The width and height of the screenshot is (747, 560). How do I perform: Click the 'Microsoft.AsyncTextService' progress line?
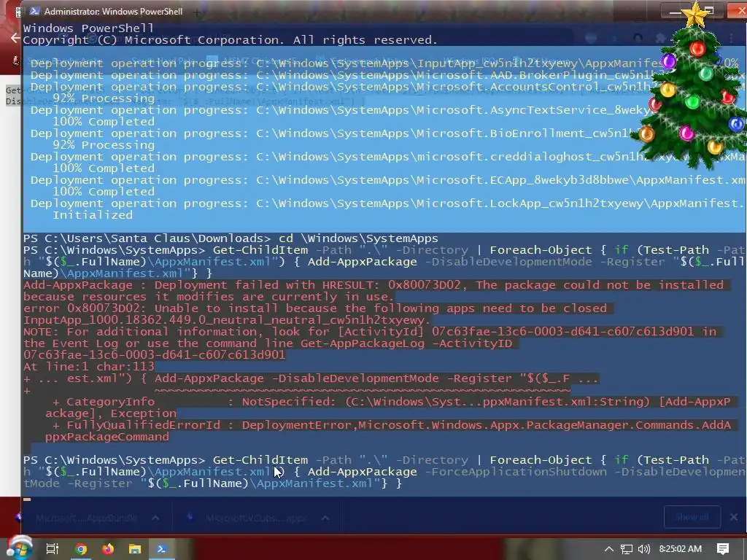pyautogui.click(x=340, y=110)
